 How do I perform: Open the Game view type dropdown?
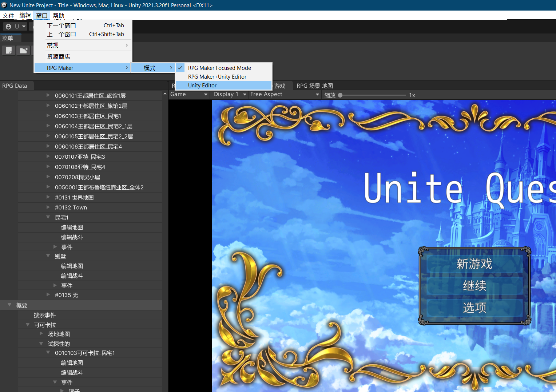pos(188,94)
